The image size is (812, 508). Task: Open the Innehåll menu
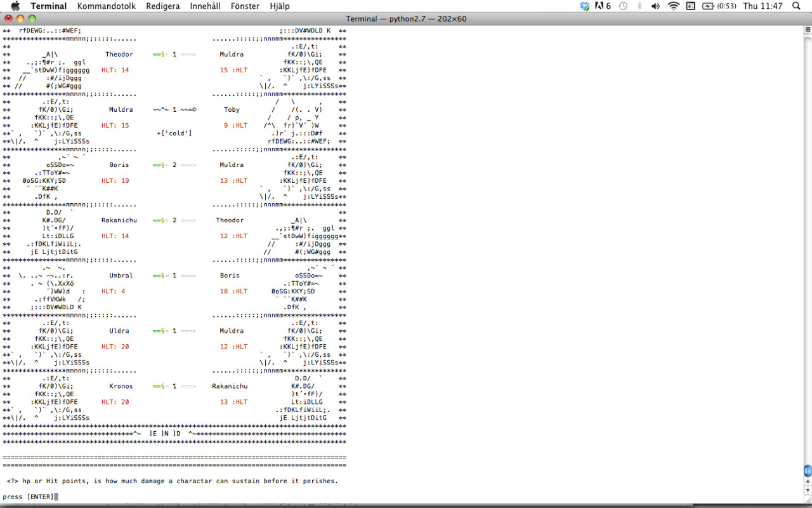[206, 6]
